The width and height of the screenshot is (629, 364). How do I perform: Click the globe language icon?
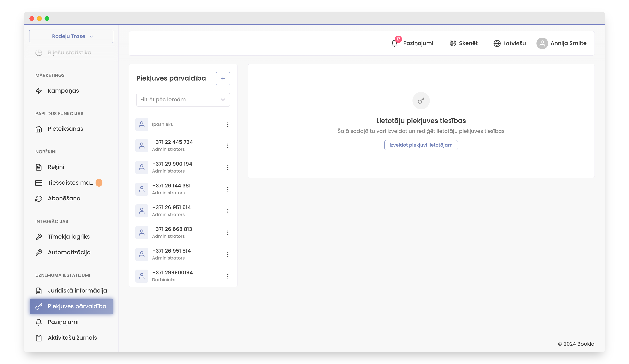(497, 43)
